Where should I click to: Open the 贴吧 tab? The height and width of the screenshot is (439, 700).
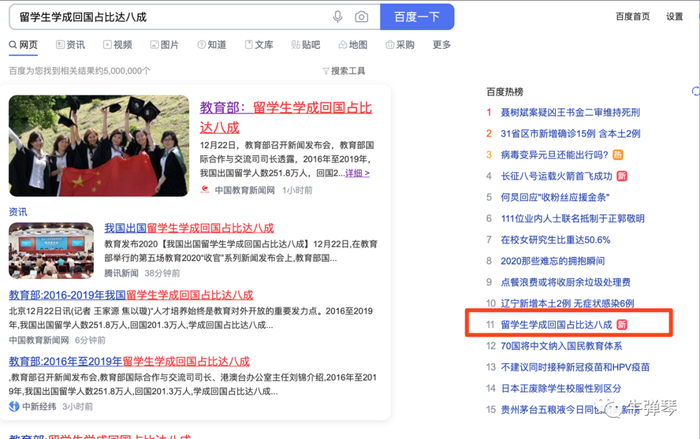pyautogui.click(x=306, y=45)
